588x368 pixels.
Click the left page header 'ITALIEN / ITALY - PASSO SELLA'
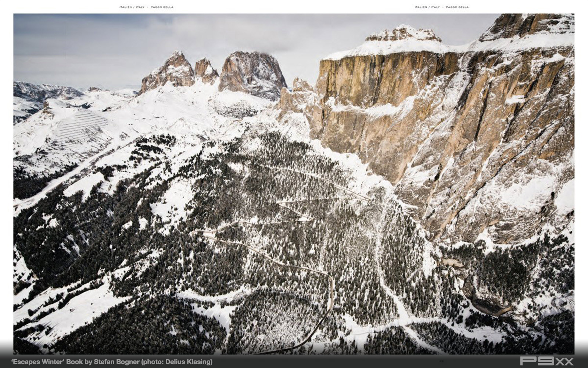[x=146, y=7]
